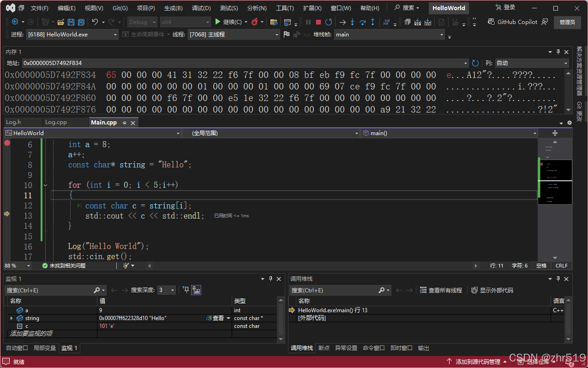Screen dimensions: 588x368
Task: Switch to the 局部变量 tab
Action: 45,348
